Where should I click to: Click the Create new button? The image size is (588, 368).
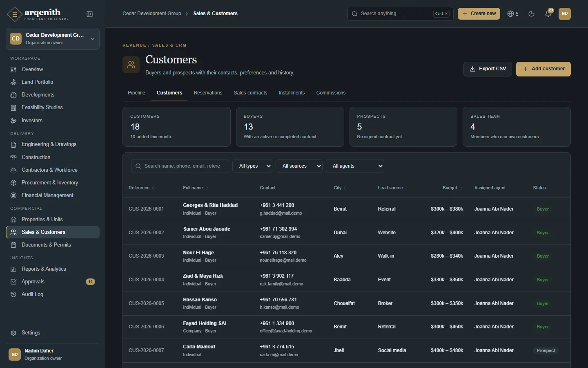pos(479,13)
